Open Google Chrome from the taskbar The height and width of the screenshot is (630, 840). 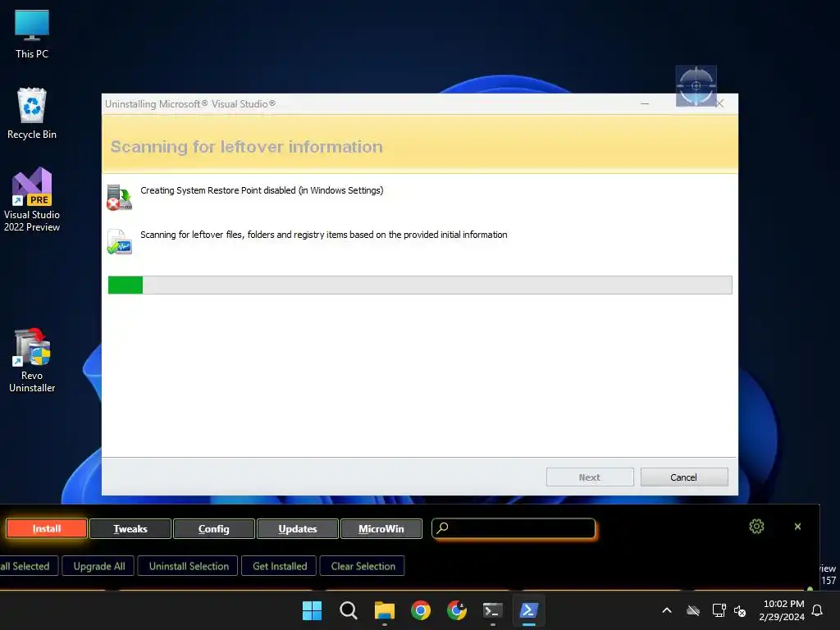pos(421,610)
